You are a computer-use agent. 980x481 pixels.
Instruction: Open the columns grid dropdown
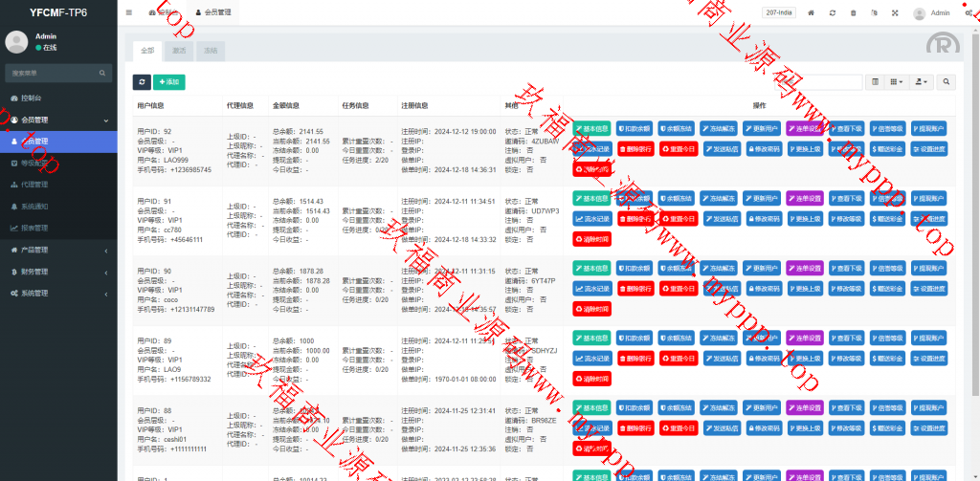(x=897, y=83)
